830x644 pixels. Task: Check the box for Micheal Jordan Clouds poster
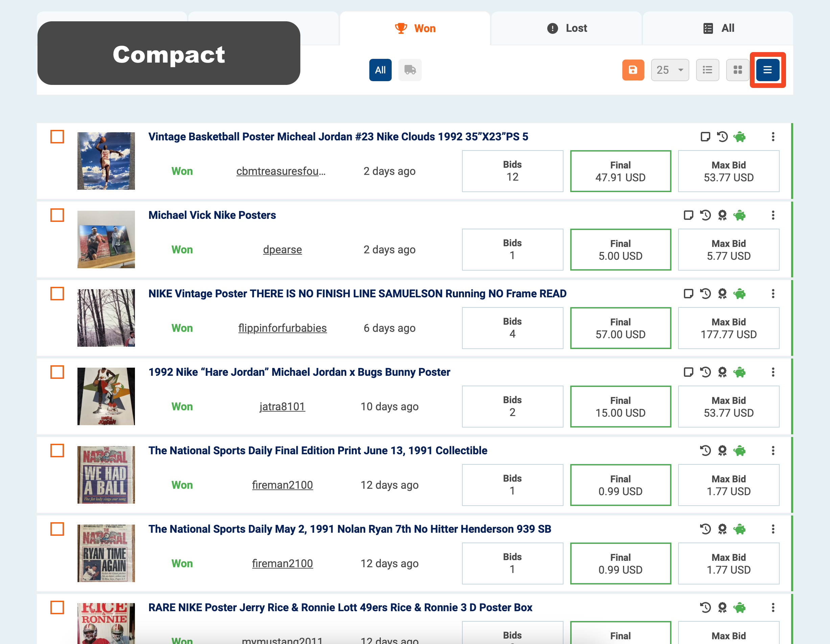click(57, 137)
